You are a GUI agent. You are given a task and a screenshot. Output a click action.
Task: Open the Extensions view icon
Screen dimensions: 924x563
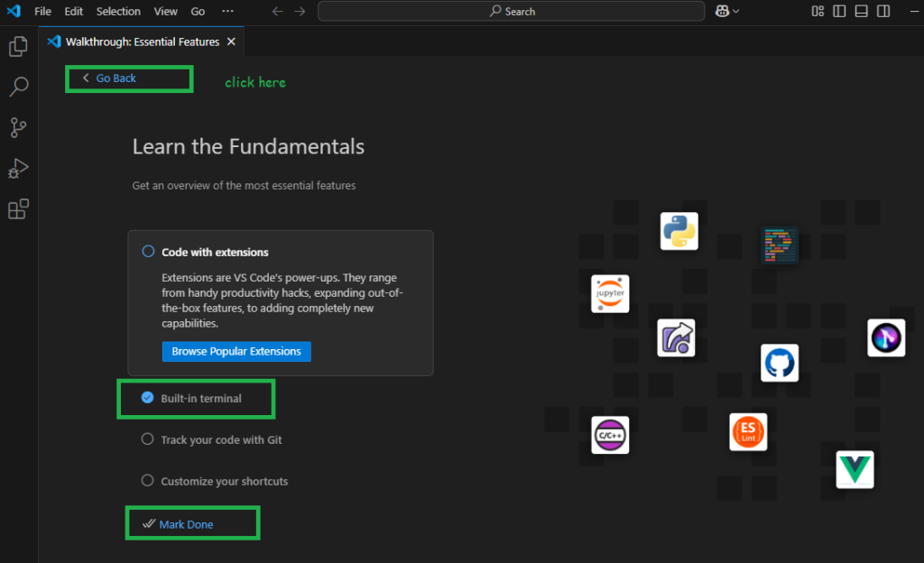coord(18,209)
